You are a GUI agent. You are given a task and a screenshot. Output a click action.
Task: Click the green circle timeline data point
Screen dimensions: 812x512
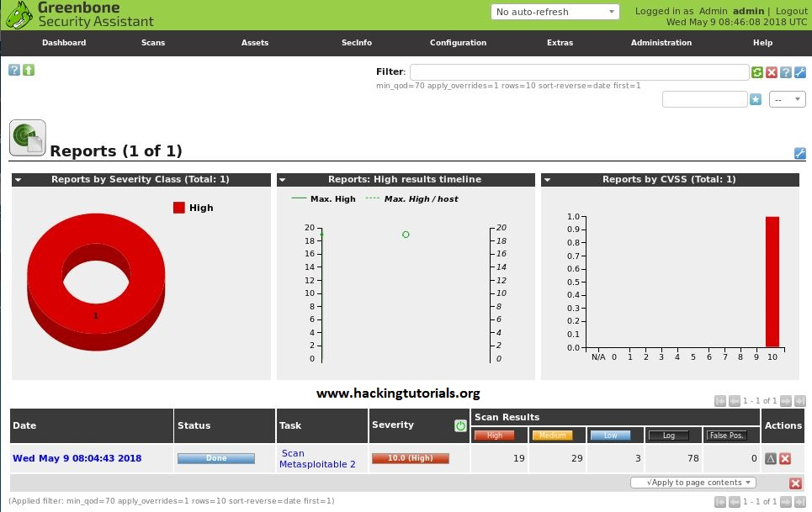pos(406,235)
